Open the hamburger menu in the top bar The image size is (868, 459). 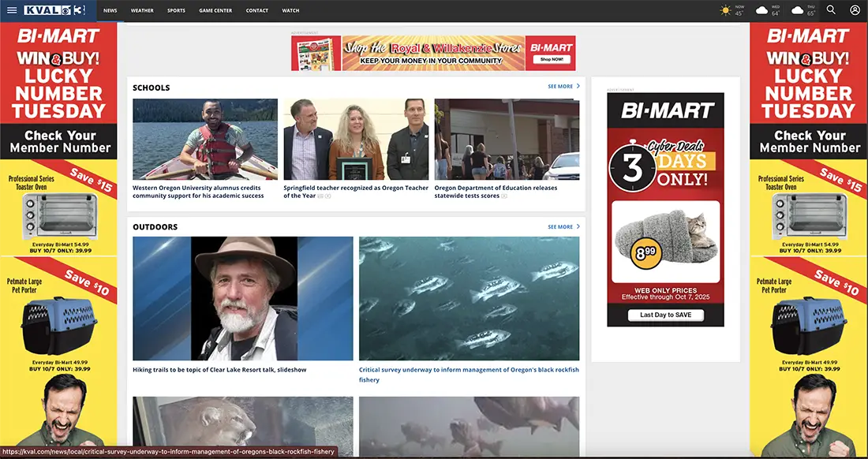[x=12, y=10]
